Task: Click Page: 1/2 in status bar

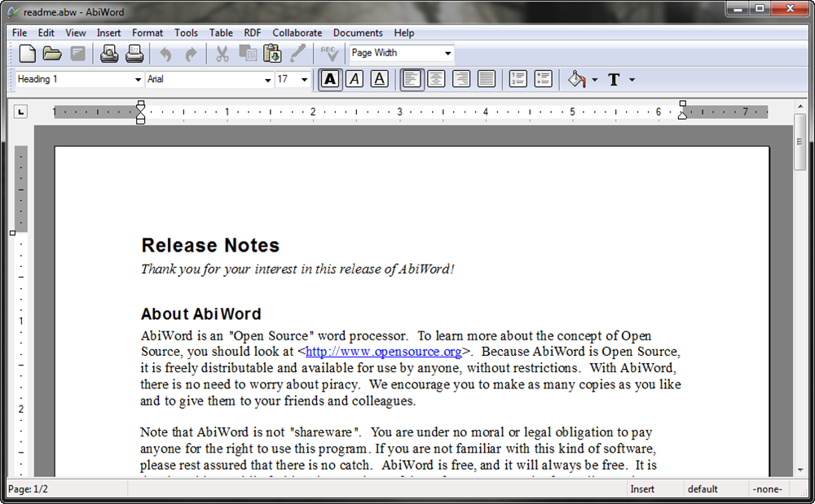Action: pos(28,489)
